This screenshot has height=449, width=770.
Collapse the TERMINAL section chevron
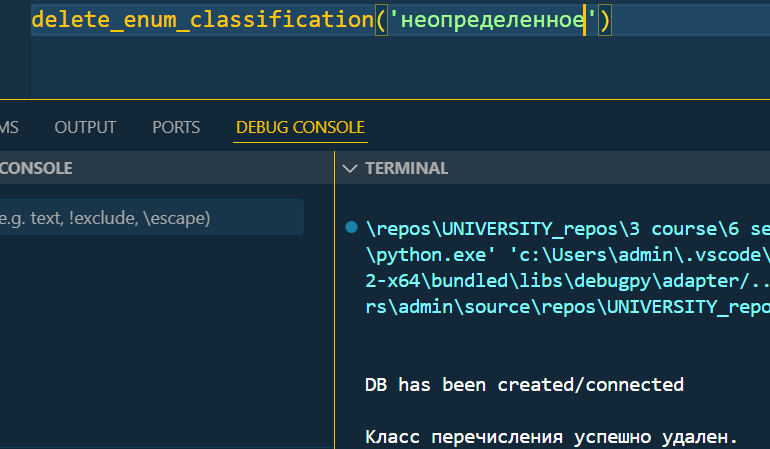[350, 168]
